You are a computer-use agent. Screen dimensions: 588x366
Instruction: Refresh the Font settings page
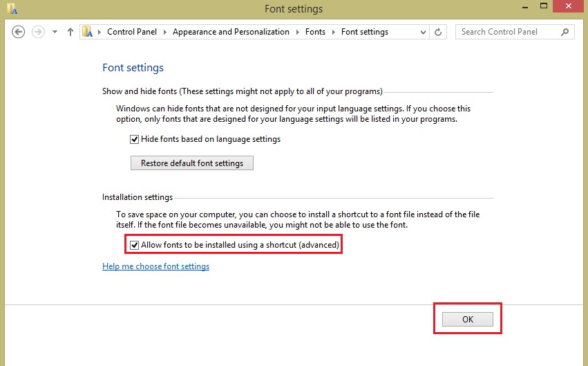(x=438, y=32)
